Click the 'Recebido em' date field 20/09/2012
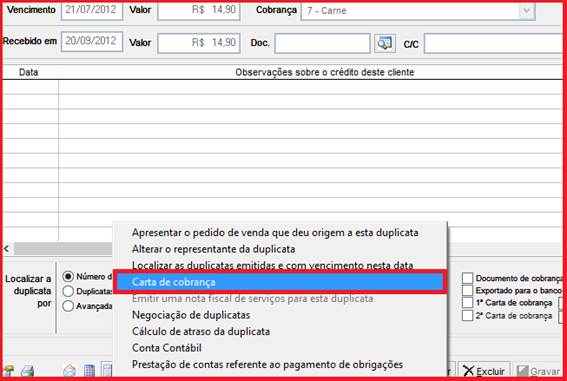This screenshot has width=567, height=381. click(x=92, y=41)
